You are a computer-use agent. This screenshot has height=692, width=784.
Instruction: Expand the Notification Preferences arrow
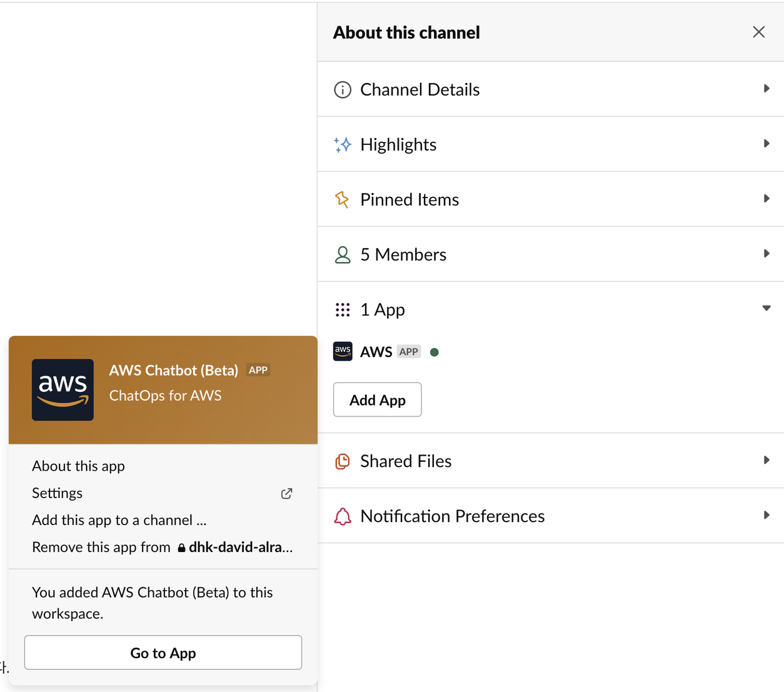pyautogui.click(x=766, y=516)
